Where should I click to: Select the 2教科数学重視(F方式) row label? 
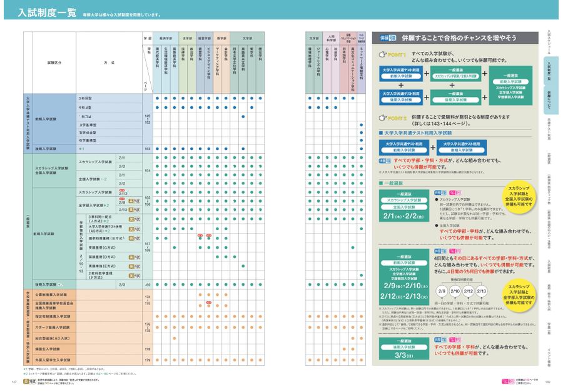(x=101, y=275)
